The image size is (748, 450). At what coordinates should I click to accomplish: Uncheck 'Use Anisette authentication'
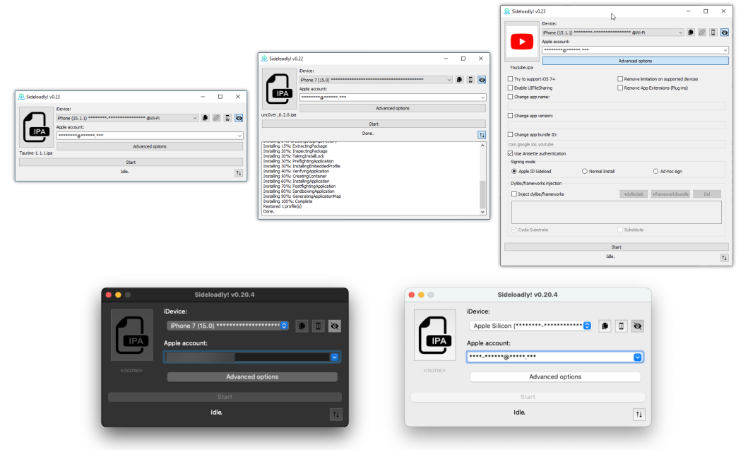coord(511,153)
